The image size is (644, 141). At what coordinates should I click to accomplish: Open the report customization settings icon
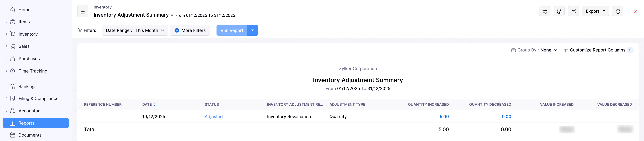point(545,11)
